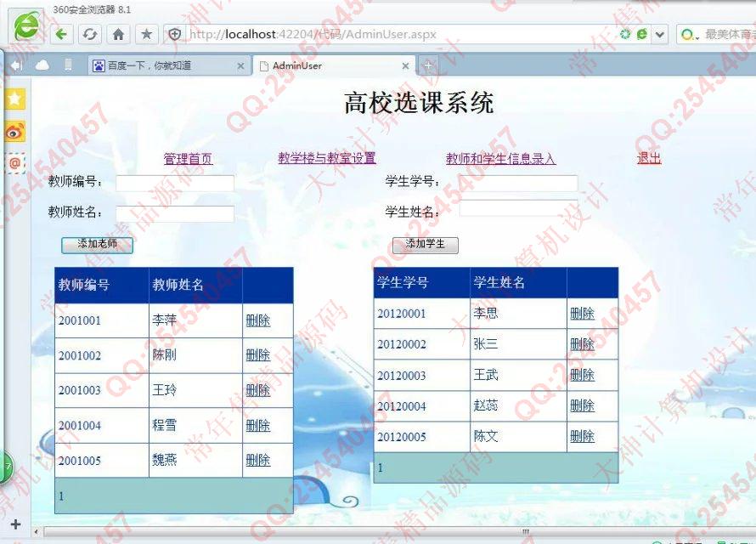Image resolution: width=756 pixels, height=544 pixels.
Task: Delete student 赵蕊 row
Action: pos(583,405)
